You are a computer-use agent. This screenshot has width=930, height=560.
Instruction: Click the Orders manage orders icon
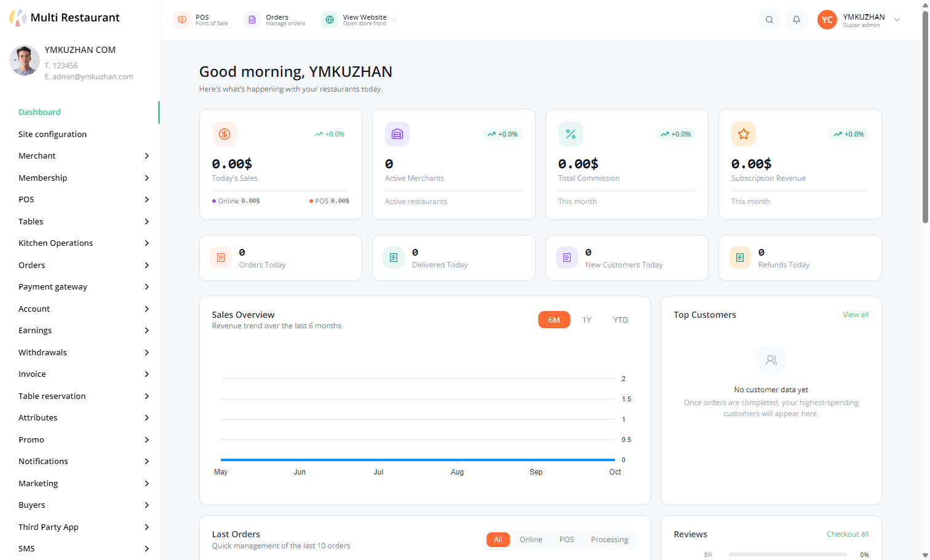pos(252,20)
